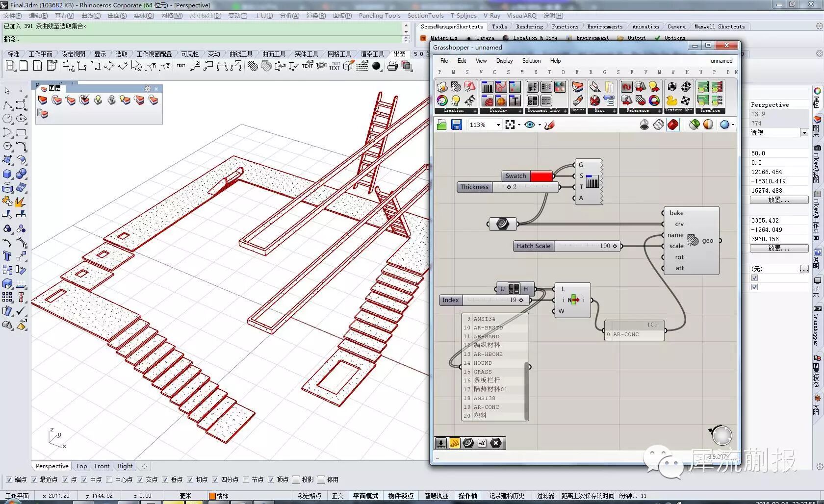Image resolution: width=824 pixels, height=504 pixels.
Task: Add a new viewport tab with plus
Action: (144, 466)
